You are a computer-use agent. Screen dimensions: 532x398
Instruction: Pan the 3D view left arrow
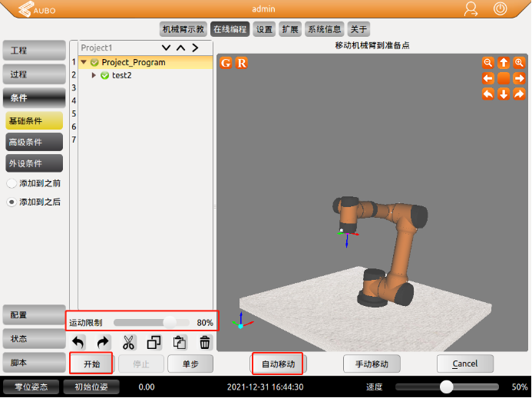tap(488, 78)
